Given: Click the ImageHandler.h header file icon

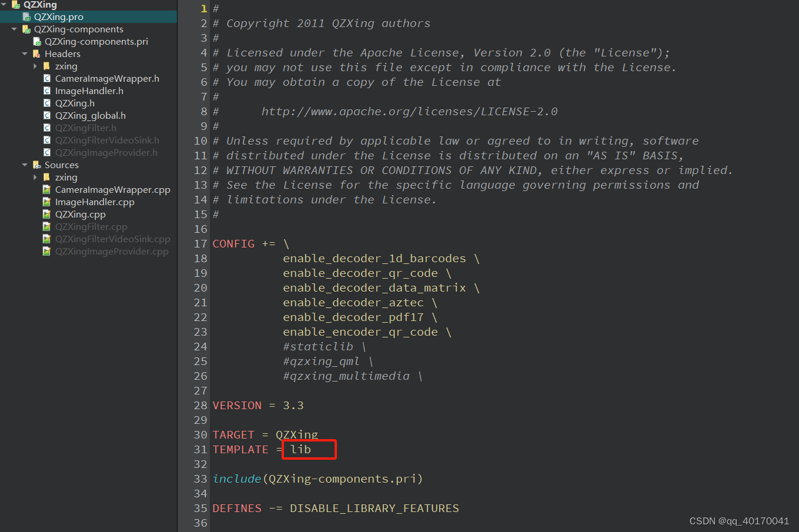Looking at the screenshot, I should point(47,91).
